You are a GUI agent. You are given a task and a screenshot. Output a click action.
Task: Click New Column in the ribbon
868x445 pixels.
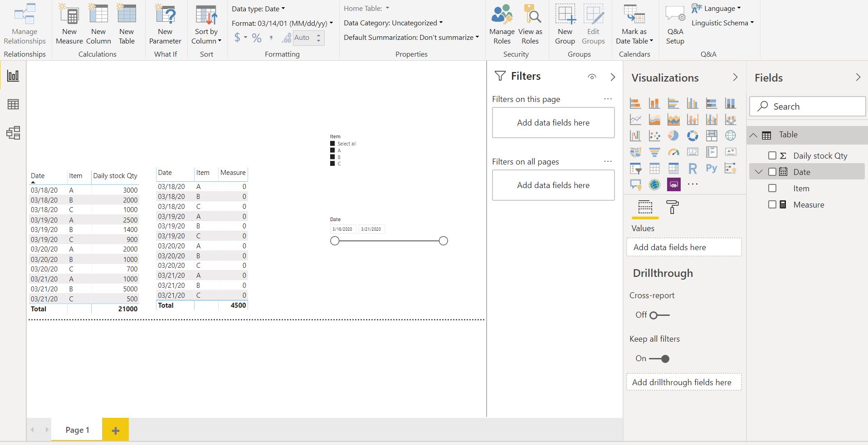pos(98,24)
